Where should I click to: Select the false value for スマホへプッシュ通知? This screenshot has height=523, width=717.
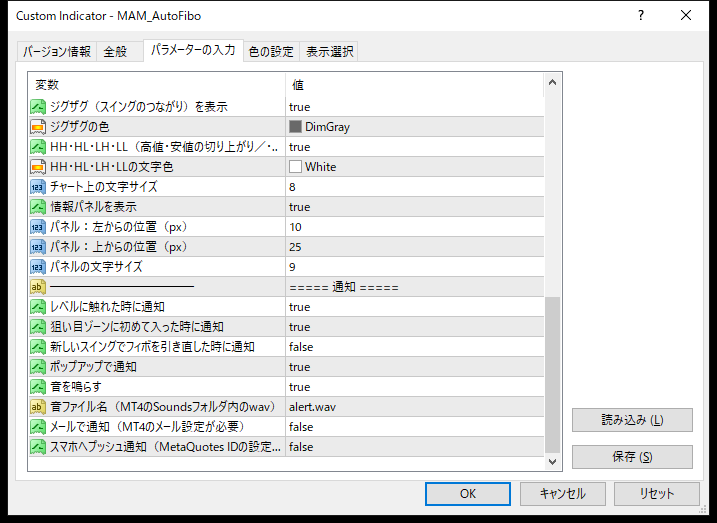pos(415,447)
